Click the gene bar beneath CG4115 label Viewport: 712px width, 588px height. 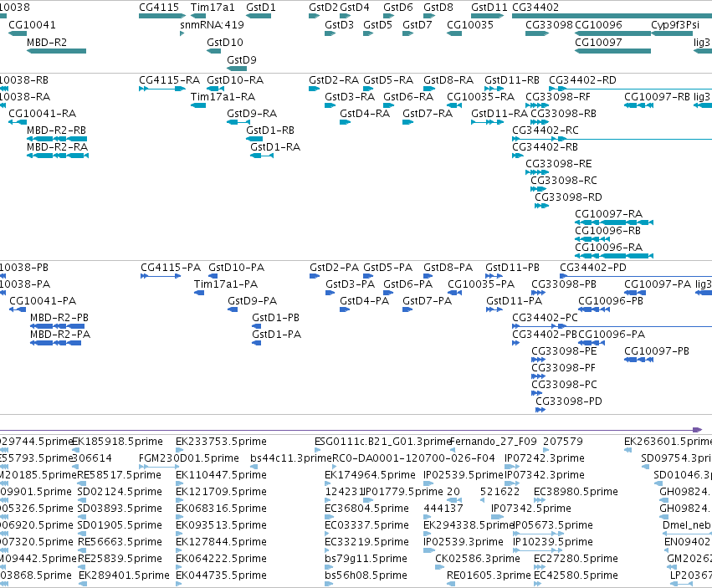coord(162,16)
